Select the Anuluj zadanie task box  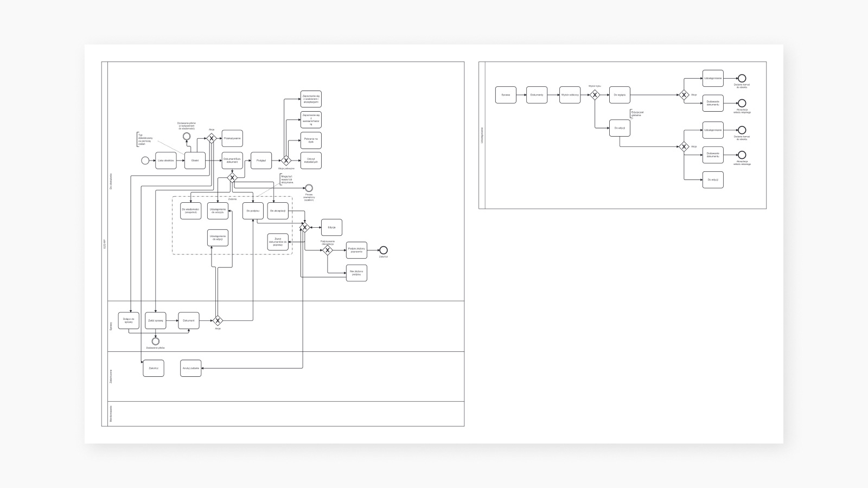(x=191, y=368)
